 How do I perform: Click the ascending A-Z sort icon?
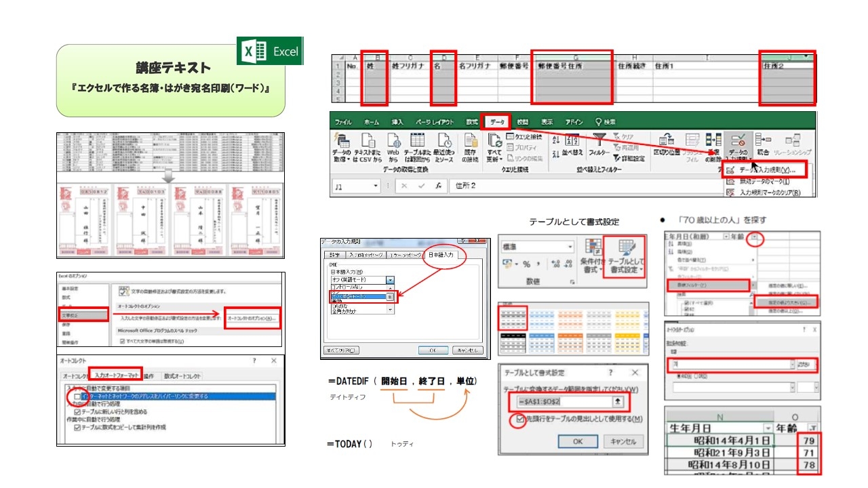pos(557,139)
